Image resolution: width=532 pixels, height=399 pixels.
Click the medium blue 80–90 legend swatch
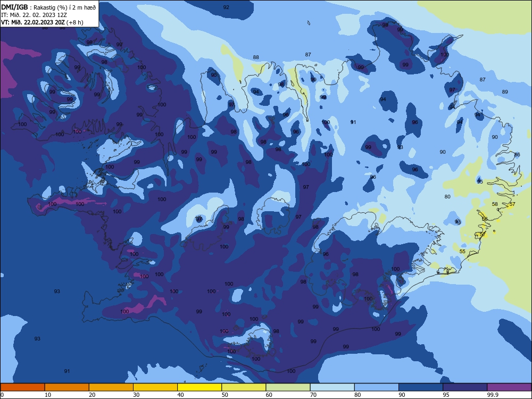tap(377, 387)
